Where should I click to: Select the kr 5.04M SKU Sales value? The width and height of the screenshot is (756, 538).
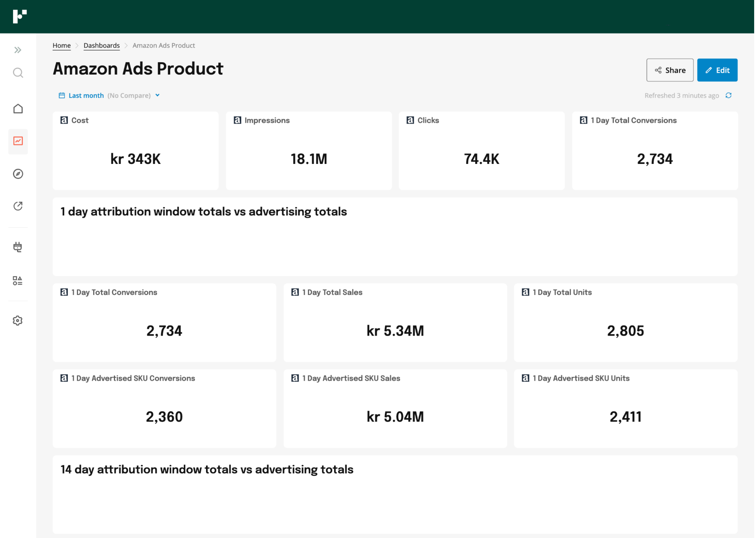point(395,417)
